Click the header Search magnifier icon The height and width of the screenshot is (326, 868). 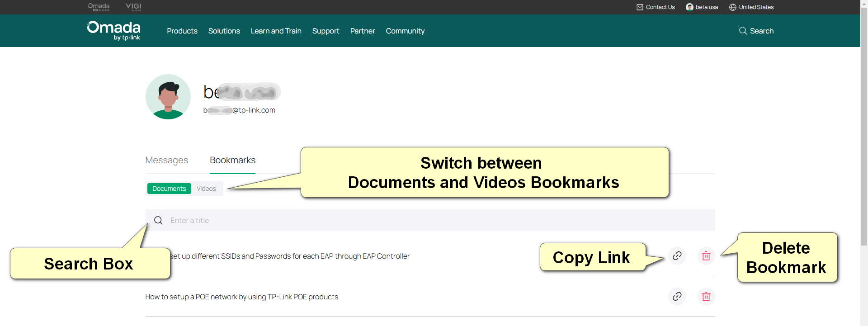[743, 31]
